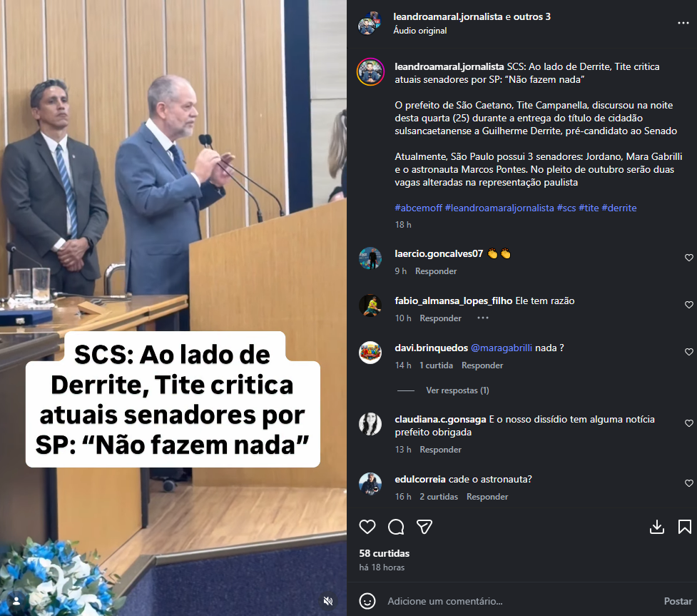Viewport: 697px width, 616px height.
Task: Open the #derrite hashtag
Action: point(619,208)
